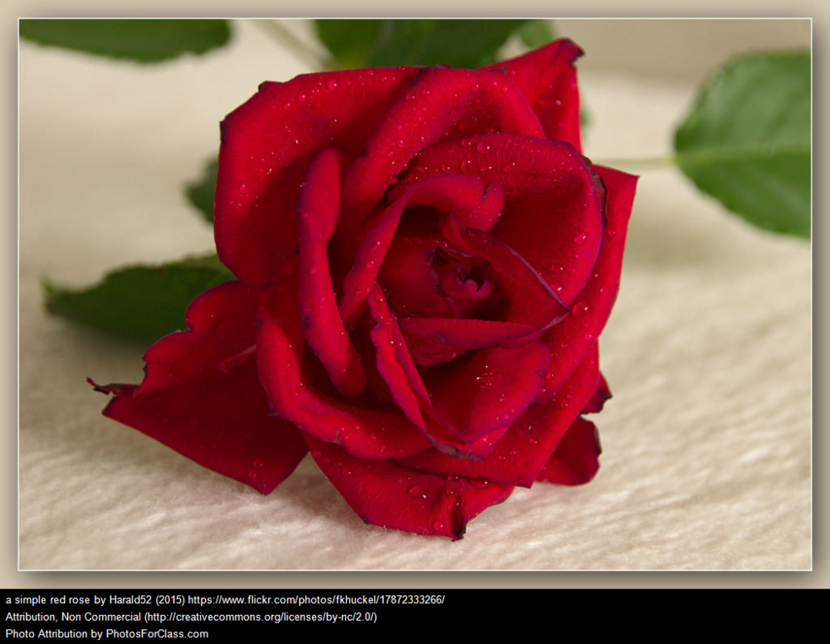Click the spiral center of the rose
The height and width of the screenshot is (644, 830).
(x=461, y=278)
